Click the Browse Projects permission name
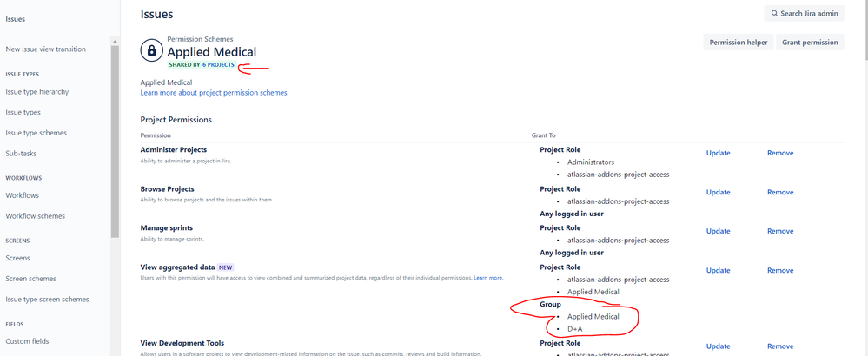Image resolution: width=868 pixels, height=356 pixels. click(167, 189)
